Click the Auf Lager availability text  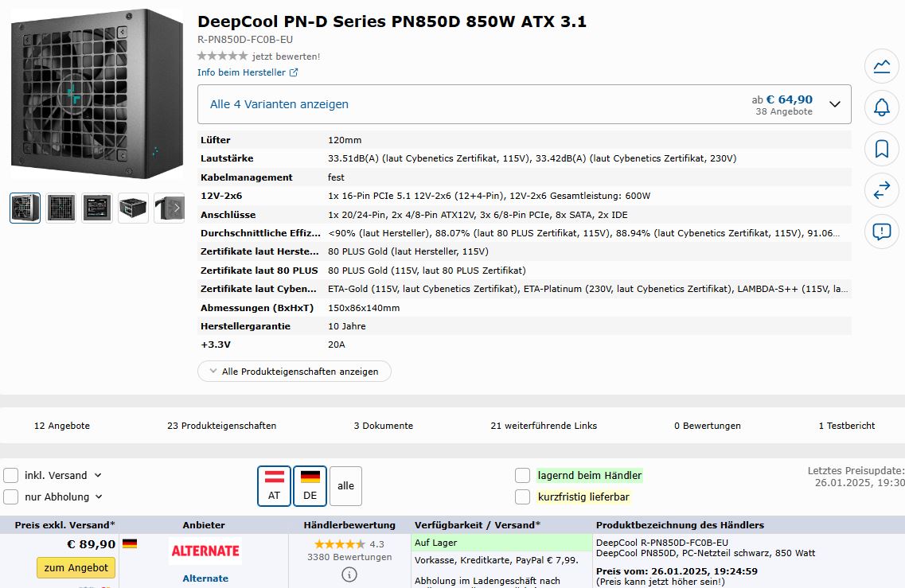coord(435,543)
